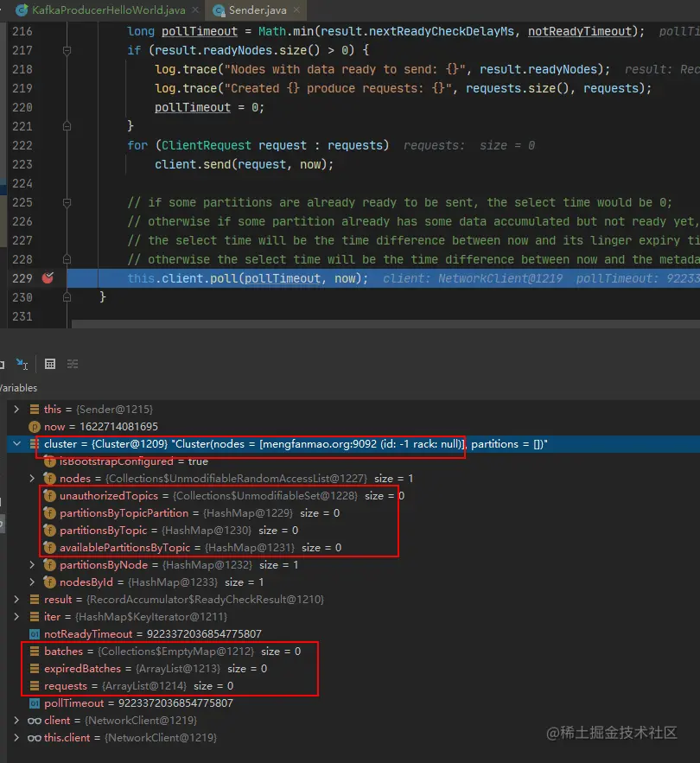
Task: Click the fold marker at line 230
Action: (x=67, y=297)
